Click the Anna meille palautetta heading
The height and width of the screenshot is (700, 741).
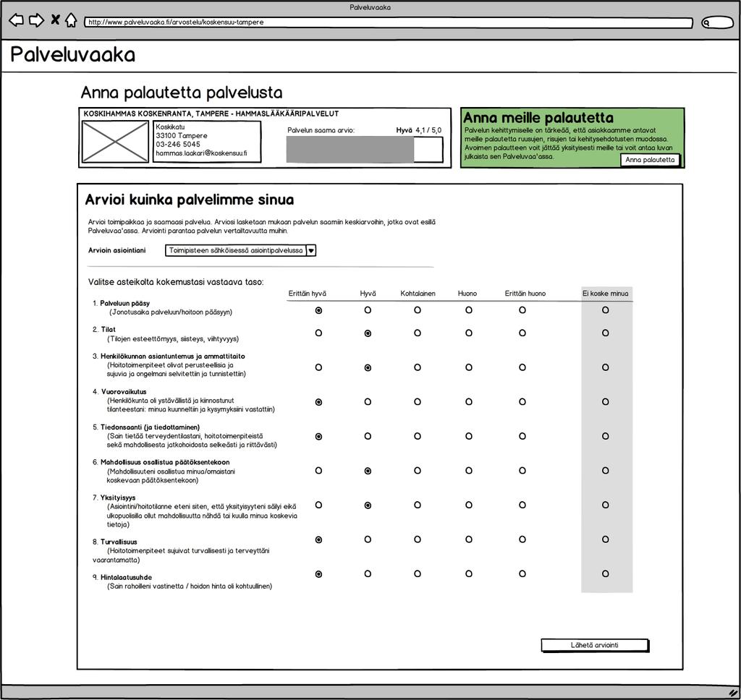[x=538, y=118]
